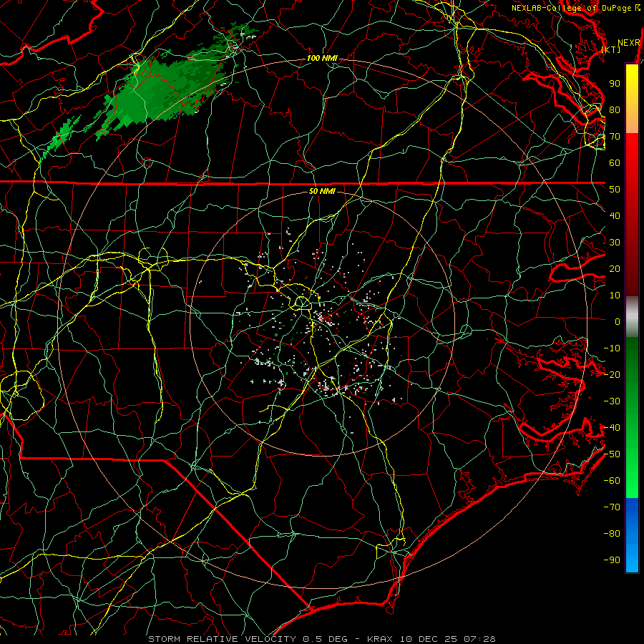644x644 pixels.
Task: Click the blue bottom segment of color bar
Action: pyautogui.click(x=632, y=535)
